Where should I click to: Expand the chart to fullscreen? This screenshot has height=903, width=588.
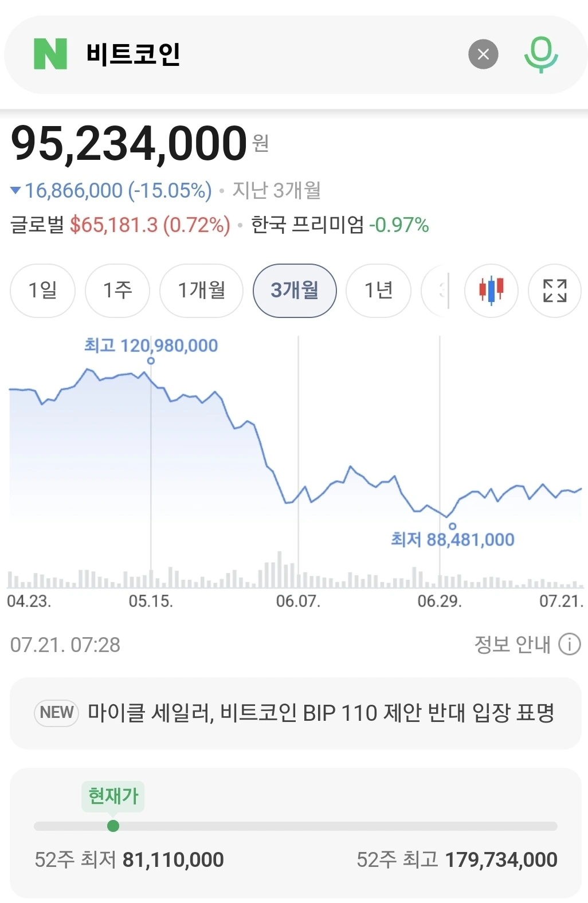click(555, 290)
